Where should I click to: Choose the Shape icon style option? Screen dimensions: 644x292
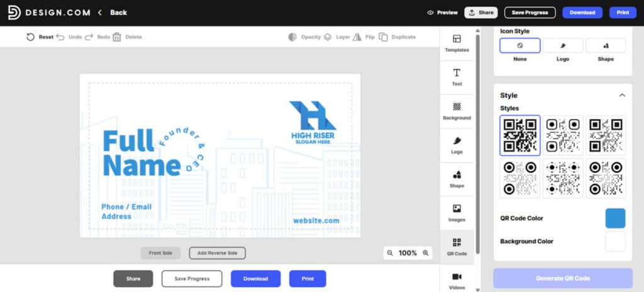click(x=605, y=46)
